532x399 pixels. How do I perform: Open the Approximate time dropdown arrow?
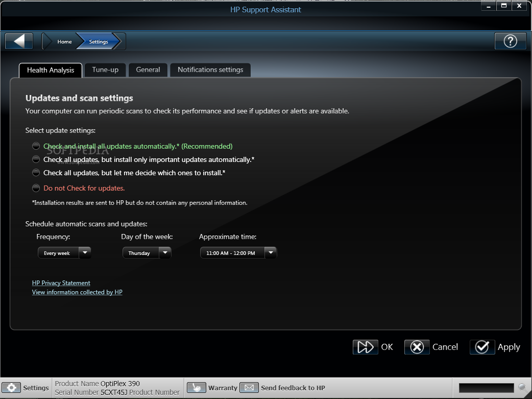(x=271, y=253)
